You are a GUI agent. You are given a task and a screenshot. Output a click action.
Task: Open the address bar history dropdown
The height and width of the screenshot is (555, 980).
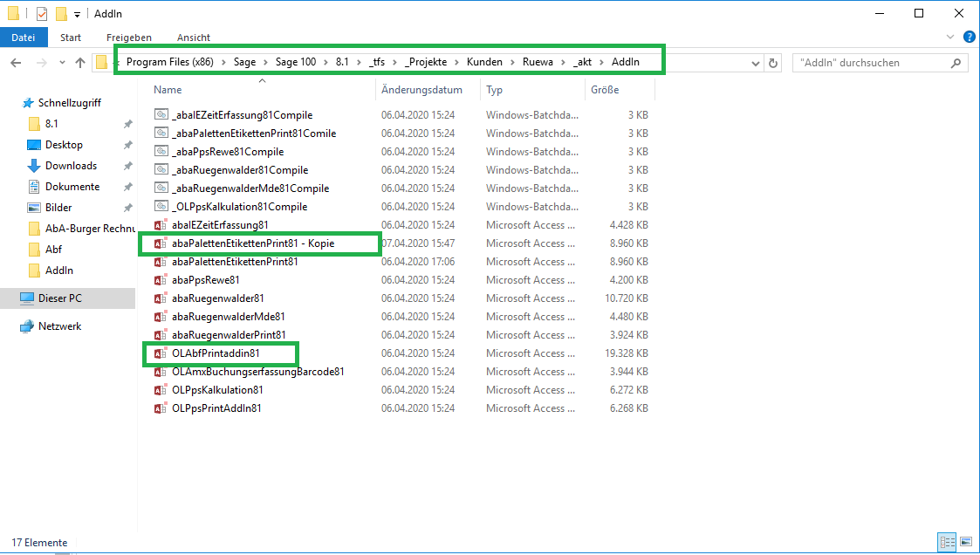point(756,63)
